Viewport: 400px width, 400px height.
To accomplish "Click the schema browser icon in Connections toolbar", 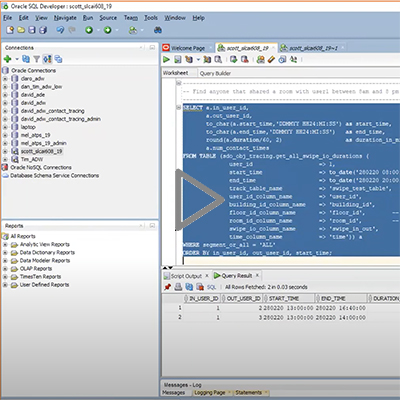I will (x=47, y=59).
